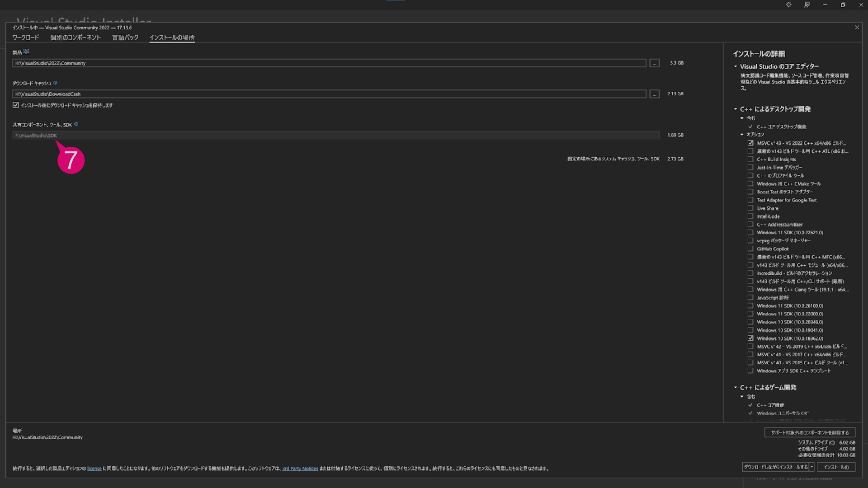
Task: Check Windows アプリ SDK C++ テンプレート
Action: pyautogui.click(x=750, y=371)
